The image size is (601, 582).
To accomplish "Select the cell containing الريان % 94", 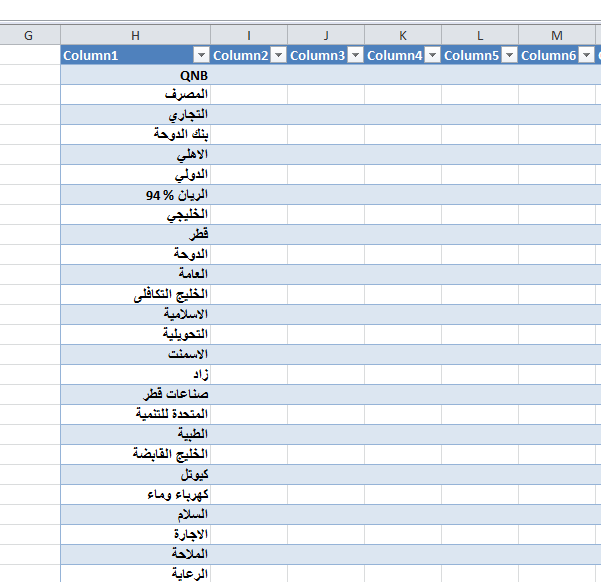I will pos(135,195).
